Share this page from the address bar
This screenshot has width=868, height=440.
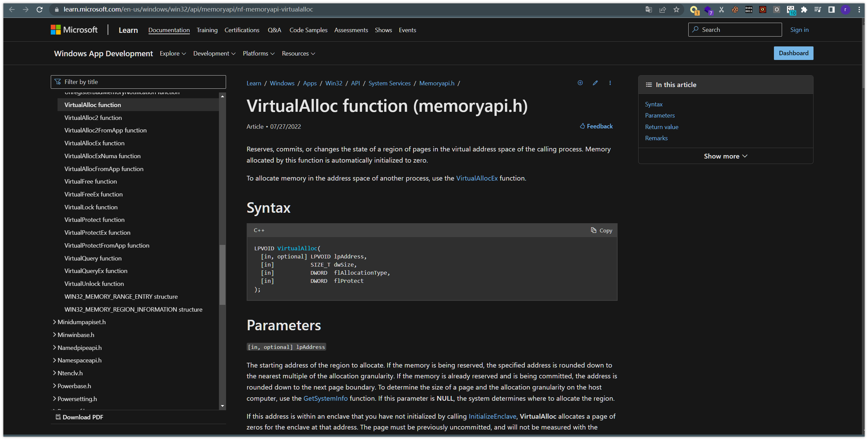[x=663, y=9]
